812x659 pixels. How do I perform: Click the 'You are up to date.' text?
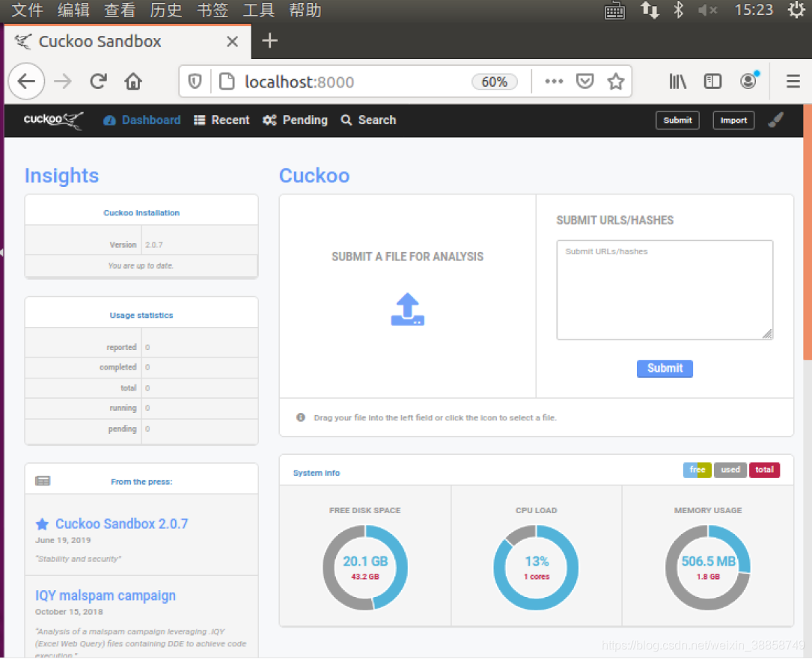click(x=141, y=266)
